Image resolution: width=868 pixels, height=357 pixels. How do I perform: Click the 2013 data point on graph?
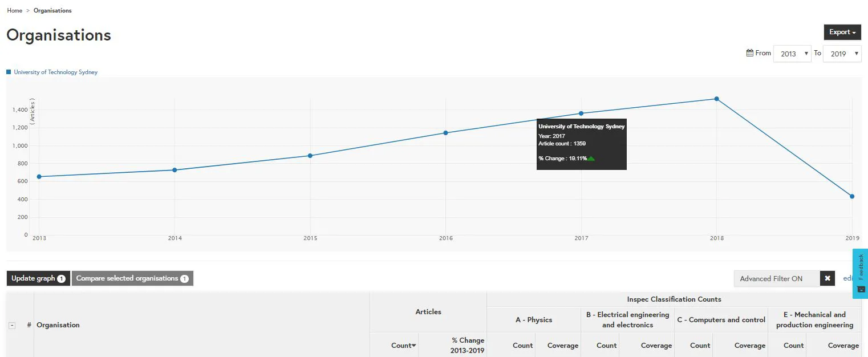[x=39, y=176]
